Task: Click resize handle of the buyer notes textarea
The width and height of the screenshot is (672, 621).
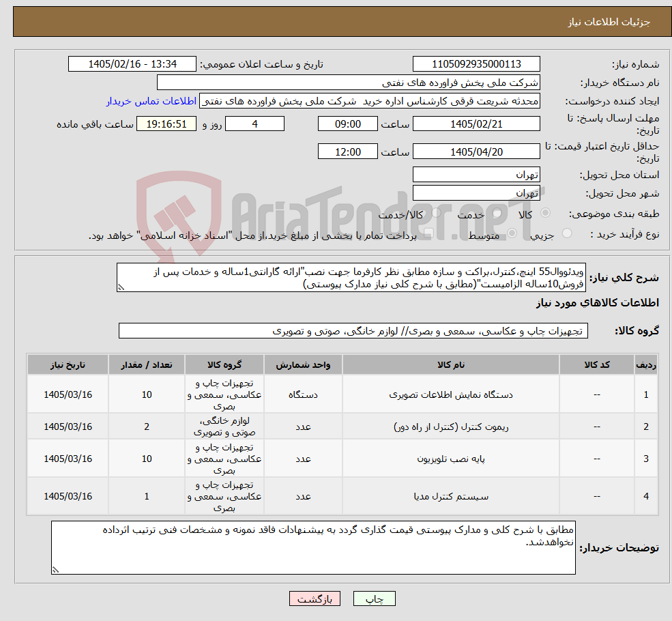Action: coord(55,570)
